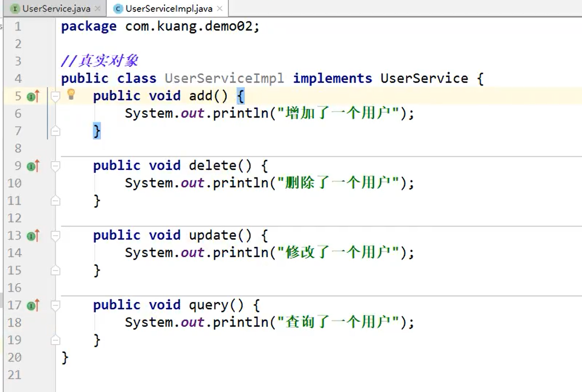The width and height of the screenshot is (582, 392).
Task: Click the query() method name
Action: tap(209, 305)
